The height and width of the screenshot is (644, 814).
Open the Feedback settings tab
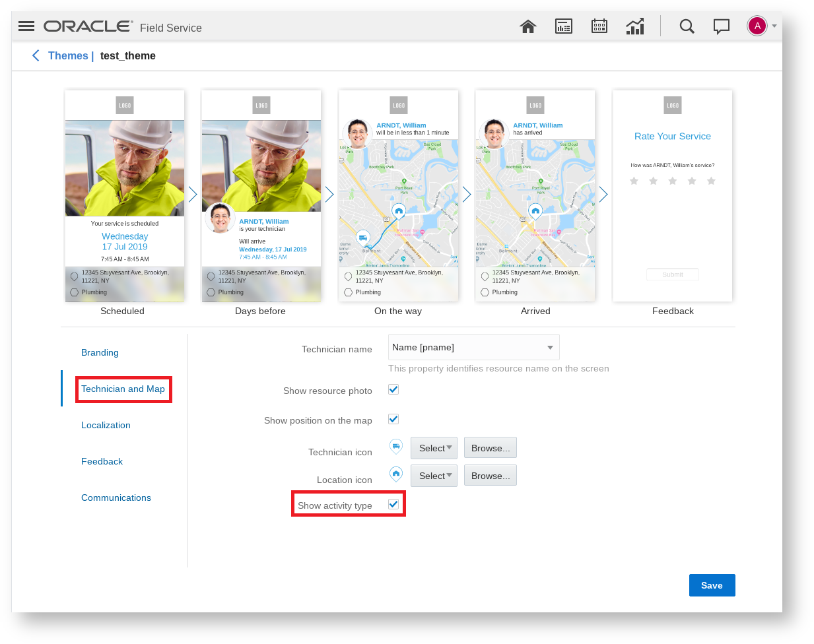coord(102,461)
